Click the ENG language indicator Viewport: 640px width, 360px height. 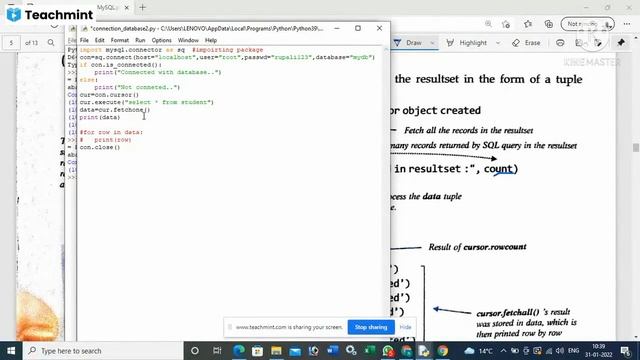click(x=573, y=351)
